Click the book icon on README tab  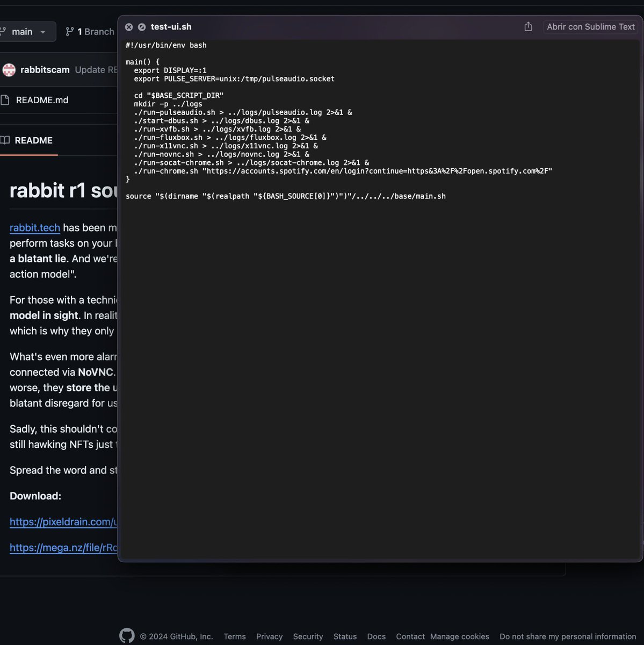(x=5, y=140)
